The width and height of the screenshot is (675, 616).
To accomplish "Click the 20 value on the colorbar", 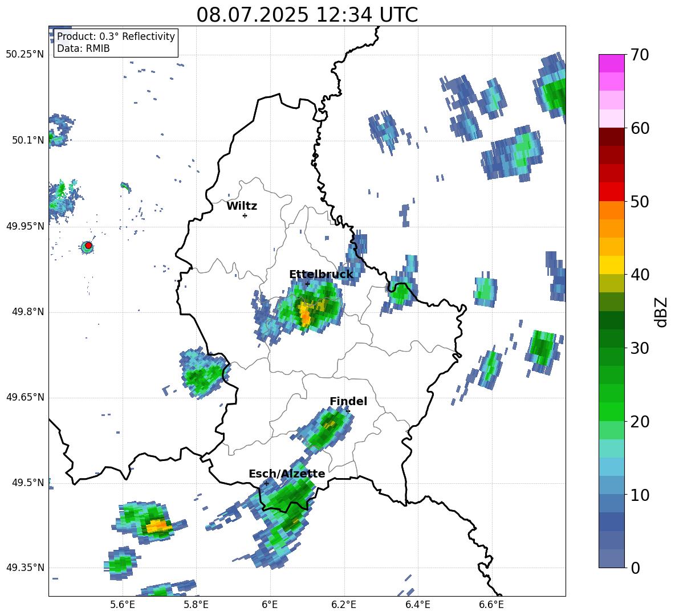I will click(640, 421).
